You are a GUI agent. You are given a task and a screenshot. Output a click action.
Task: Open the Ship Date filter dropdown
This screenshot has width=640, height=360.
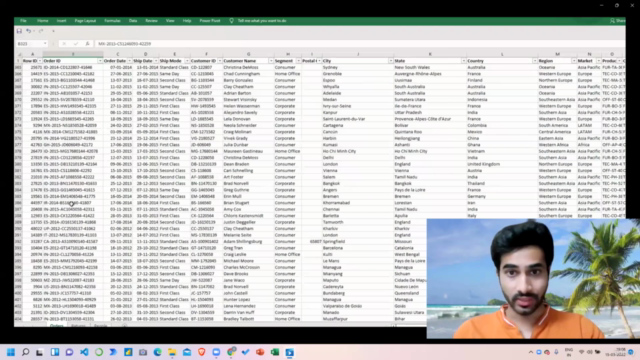tap(156, 61)
